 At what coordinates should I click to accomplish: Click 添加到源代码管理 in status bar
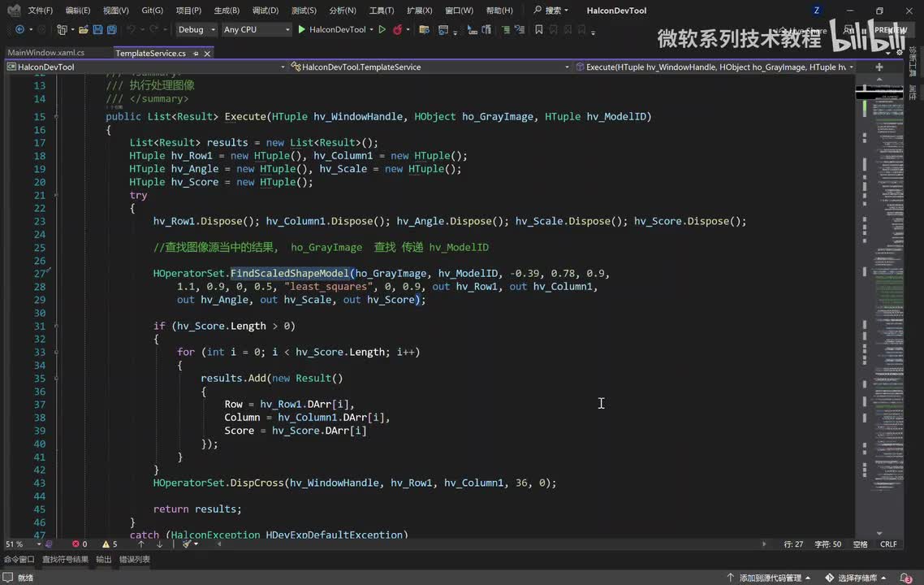click(x=769, y=578)
